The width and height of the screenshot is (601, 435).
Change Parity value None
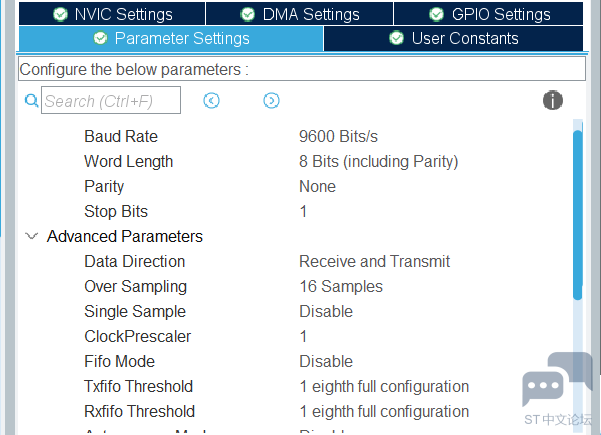[317, 186]
